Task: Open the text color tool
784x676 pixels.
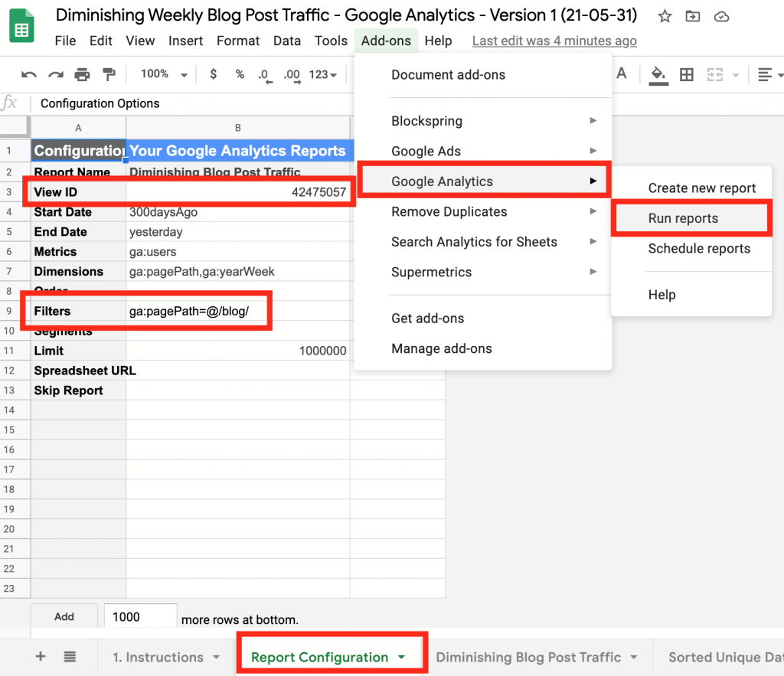Action: pos(622,74)
